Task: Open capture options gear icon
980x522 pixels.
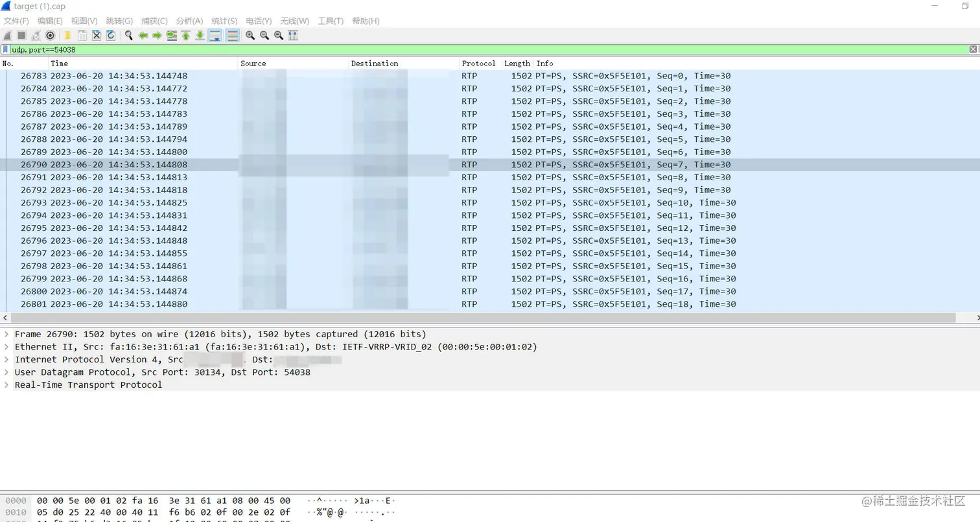Action: (x=50, y=36)
